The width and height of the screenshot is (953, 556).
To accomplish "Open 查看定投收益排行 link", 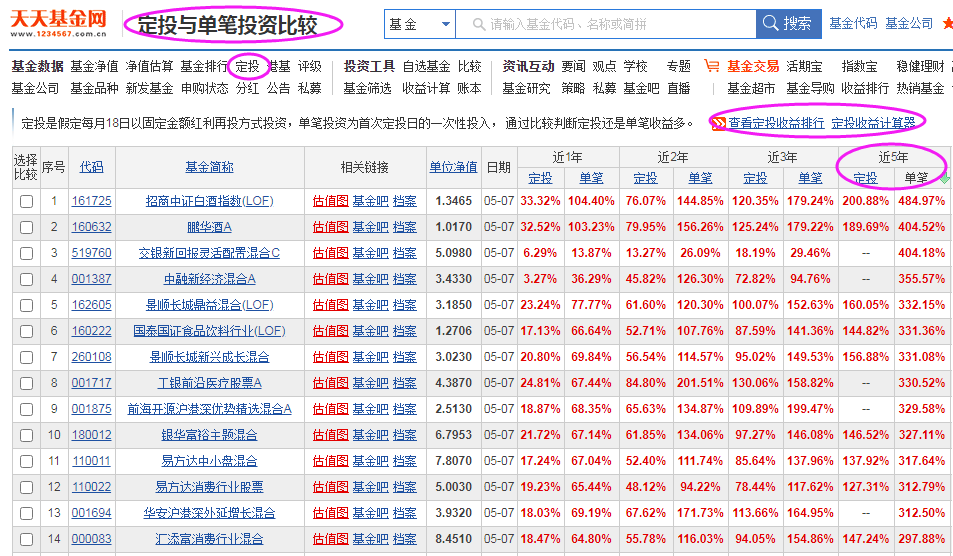I will pyautogui.click(x=776, y=123).
